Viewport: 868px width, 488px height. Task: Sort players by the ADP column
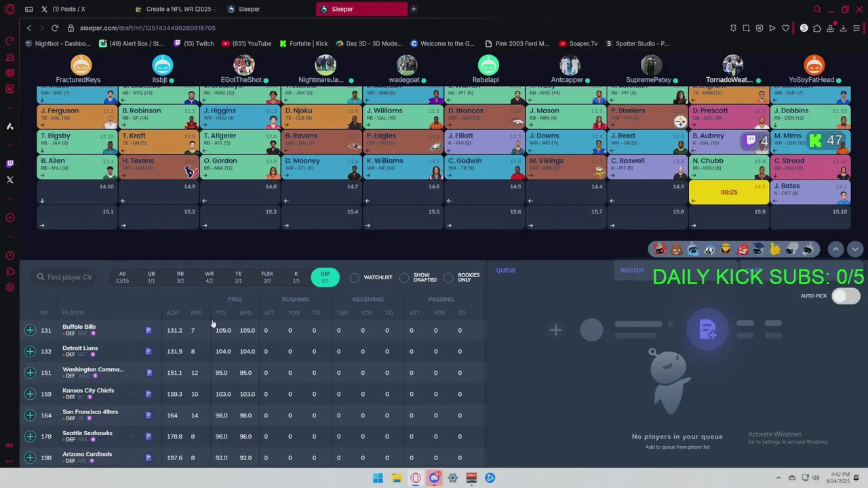pyautogui.click(x=173, y=313)
